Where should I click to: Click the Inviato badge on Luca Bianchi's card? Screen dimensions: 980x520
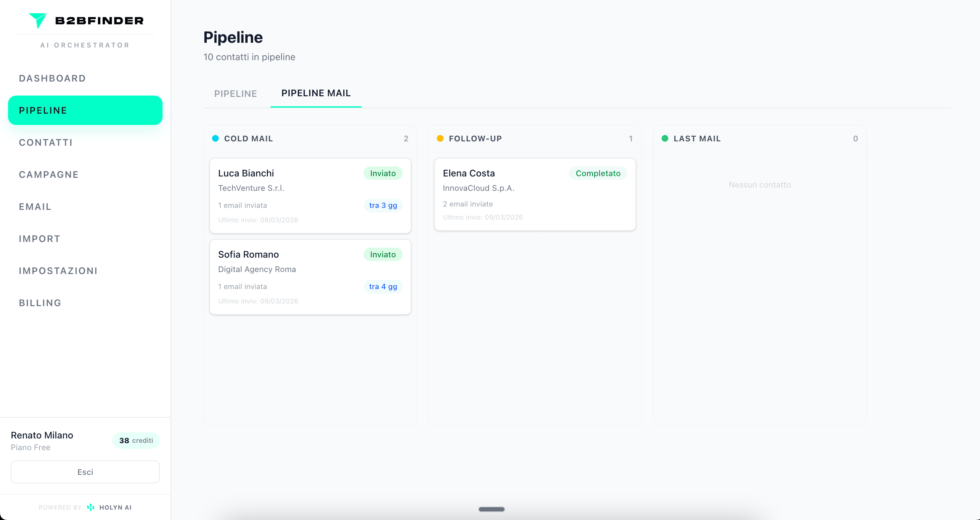point(383,173)
